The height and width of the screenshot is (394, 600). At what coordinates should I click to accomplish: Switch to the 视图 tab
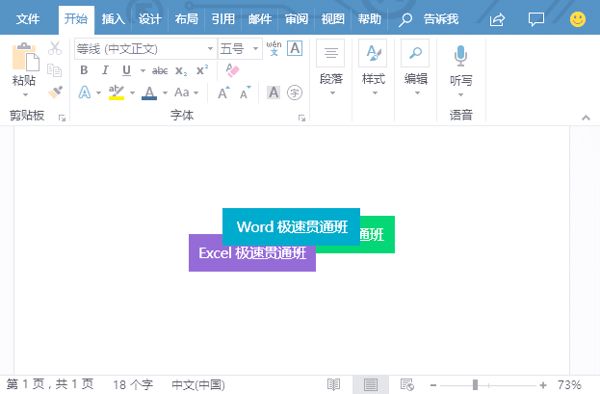333,19
